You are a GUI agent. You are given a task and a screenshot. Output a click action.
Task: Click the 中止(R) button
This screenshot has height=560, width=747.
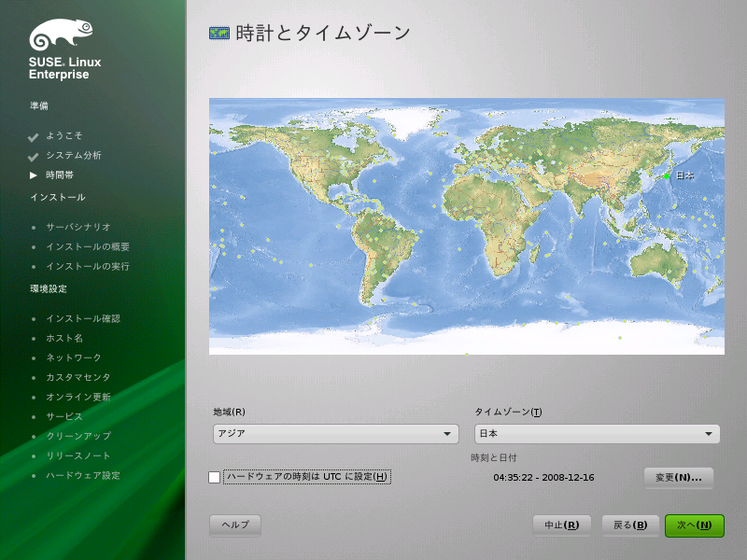tap(562, 525)
